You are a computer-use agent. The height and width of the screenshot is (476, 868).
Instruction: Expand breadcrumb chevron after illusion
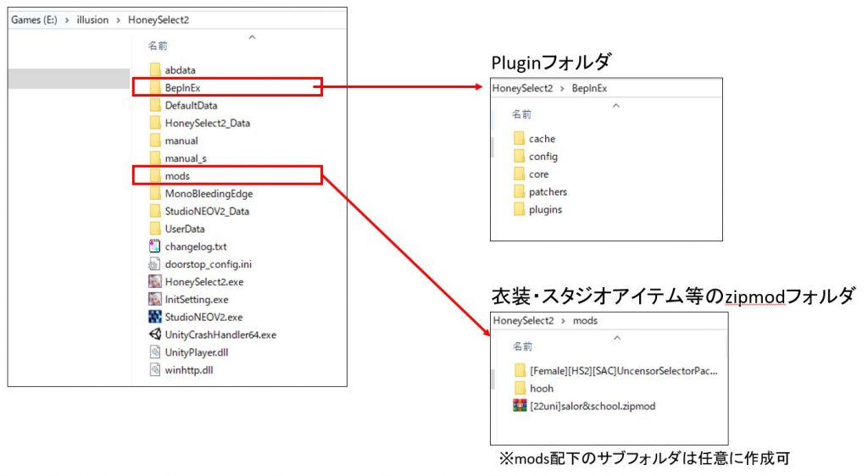click(x=118, y=19)
